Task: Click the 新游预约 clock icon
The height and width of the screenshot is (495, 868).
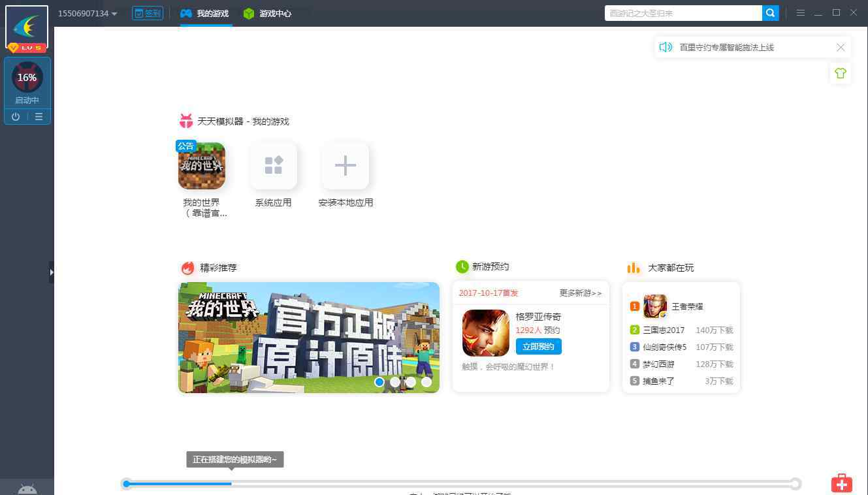Action: (x=462, y=266)
